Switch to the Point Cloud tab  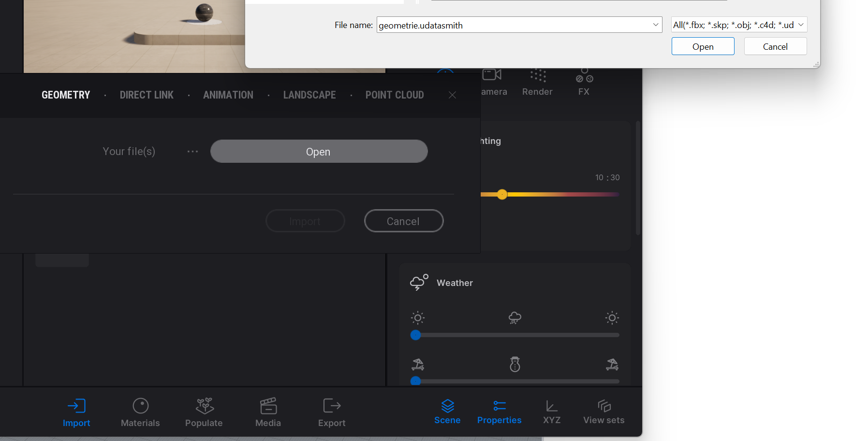pos(394,95)
